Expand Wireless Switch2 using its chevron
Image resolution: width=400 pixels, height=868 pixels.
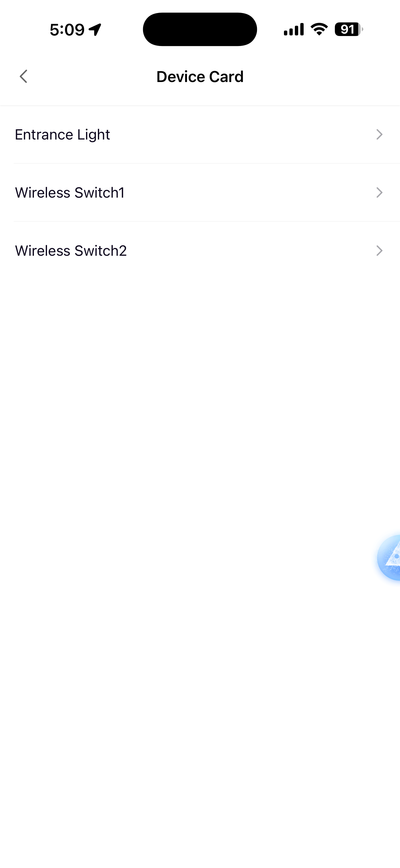pos(379,250)
